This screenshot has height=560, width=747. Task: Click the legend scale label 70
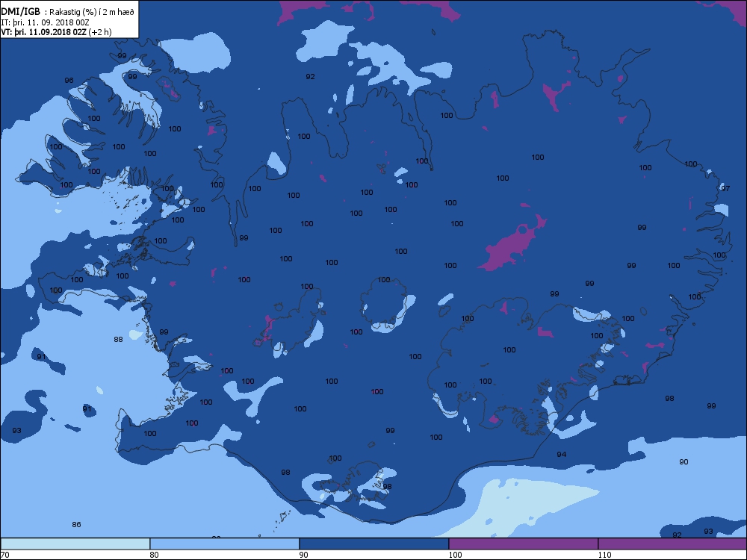click(4, 555)
